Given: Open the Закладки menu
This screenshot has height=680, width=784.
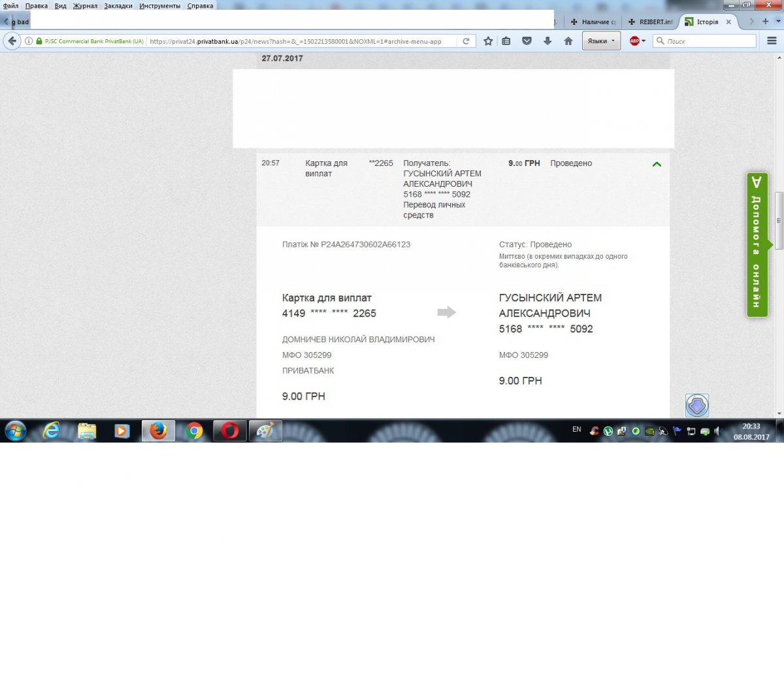Looking at the screenshot, I should click(x=118, y=6).
